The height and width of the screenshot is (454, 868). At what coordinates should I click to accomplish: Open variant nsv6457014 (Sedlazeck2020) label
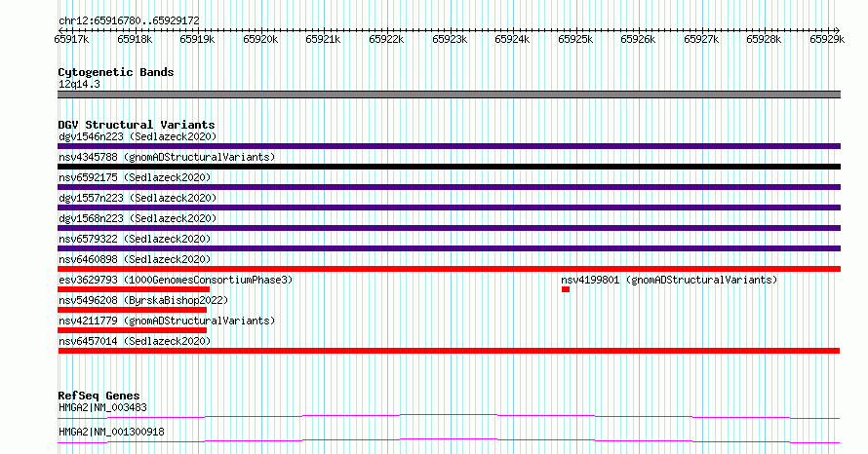[135, 341]
